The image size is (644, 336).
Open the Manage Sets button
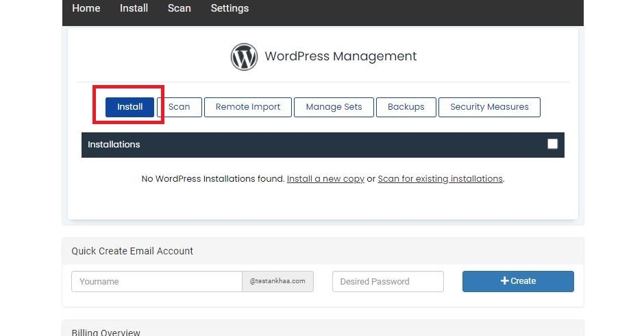click(334, 107)
